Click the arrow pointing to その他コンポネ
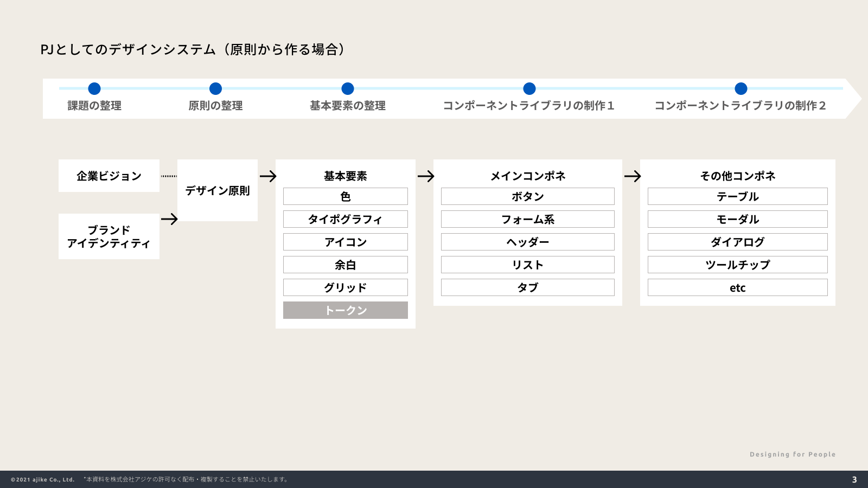868x488 pixels. click(633, 176)
